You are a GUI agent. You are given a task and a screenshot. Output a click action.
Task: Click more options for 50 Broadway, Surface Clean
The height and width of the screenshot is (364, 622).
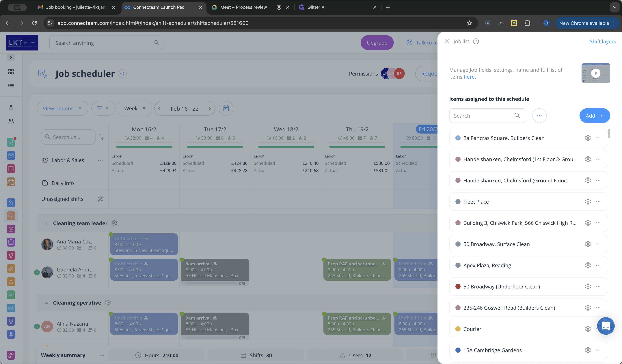[x=598, y=244]
